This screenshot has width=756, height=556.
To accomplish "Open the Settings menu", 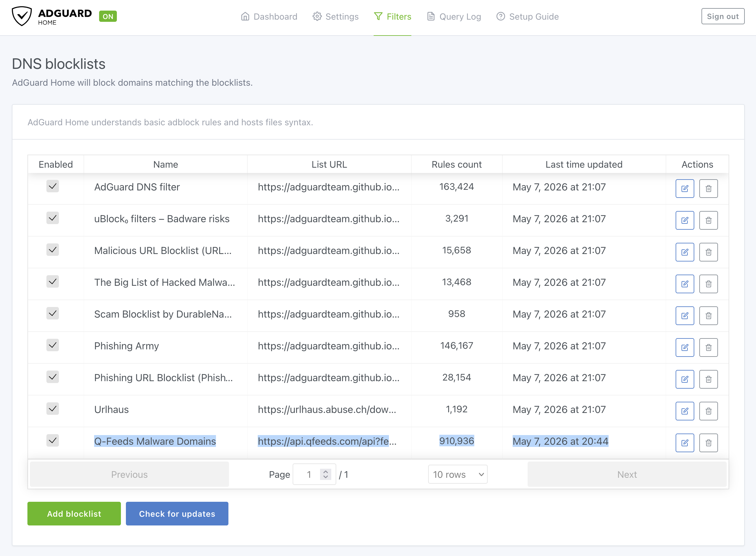I will (335, 17).
